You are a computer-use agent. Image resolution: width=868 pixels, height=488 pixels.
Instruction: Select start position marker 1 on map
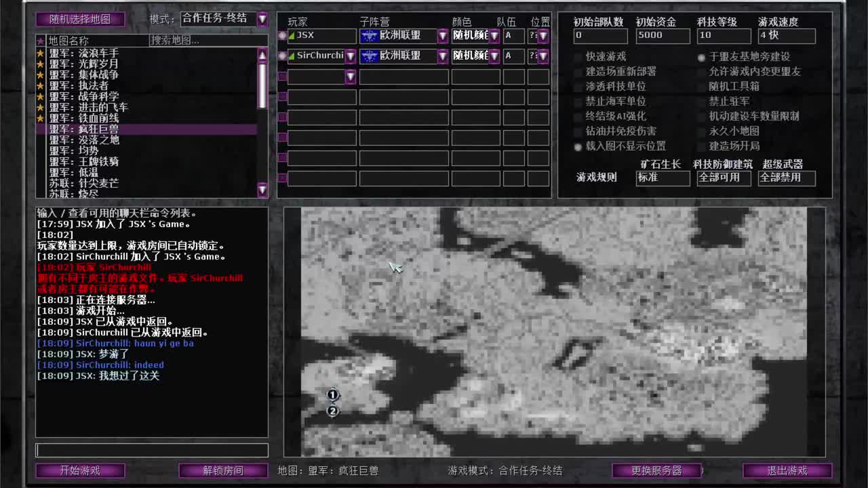pyautogui.click(x=332, y=394)
